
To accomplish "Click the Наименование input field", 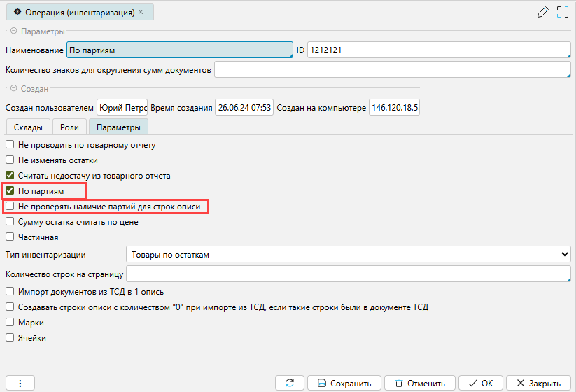I will click(x=179, y=50).
